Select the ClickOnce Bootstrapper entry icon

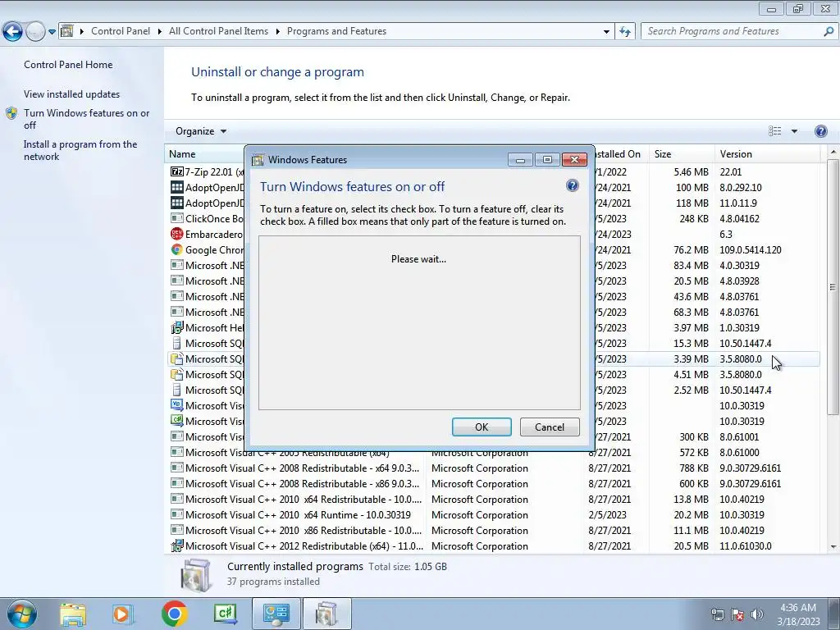pos(177,218)
